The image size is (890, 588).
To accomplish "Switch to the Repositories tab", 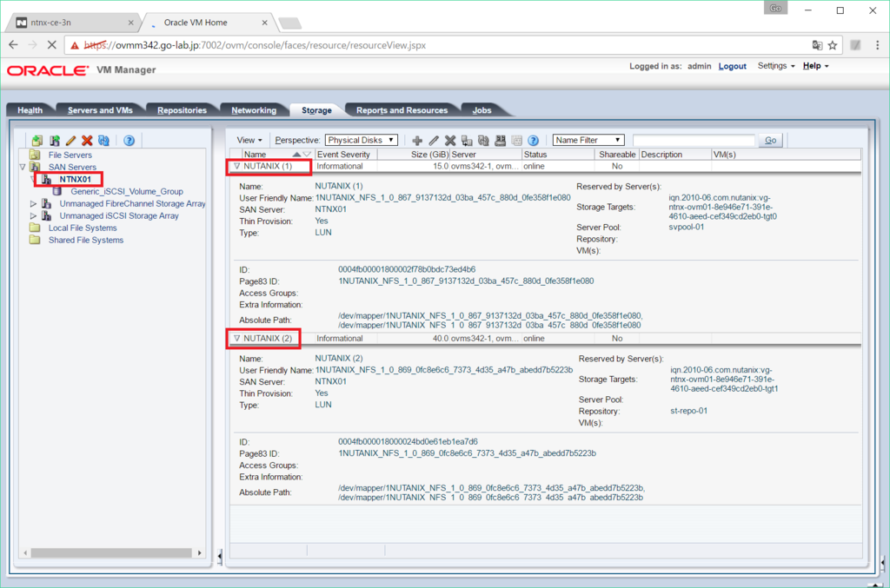I will [x=182, y=110].
